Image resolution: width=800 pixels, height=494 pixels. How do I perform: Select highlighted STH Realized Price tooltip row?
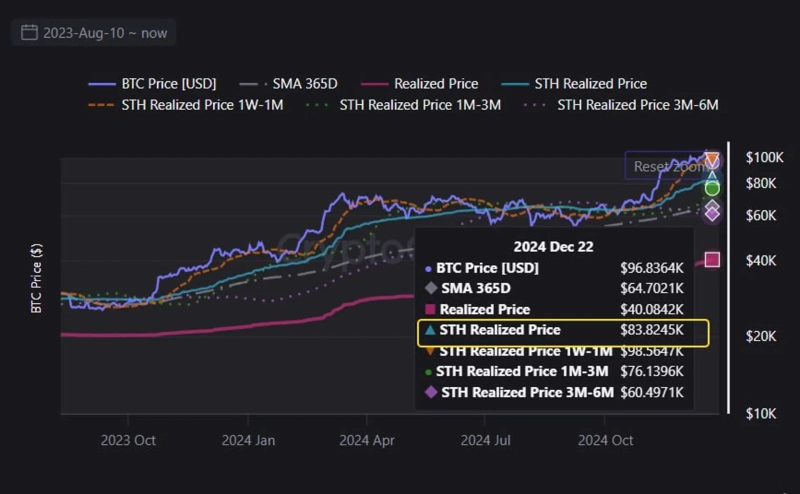(562, 332)
